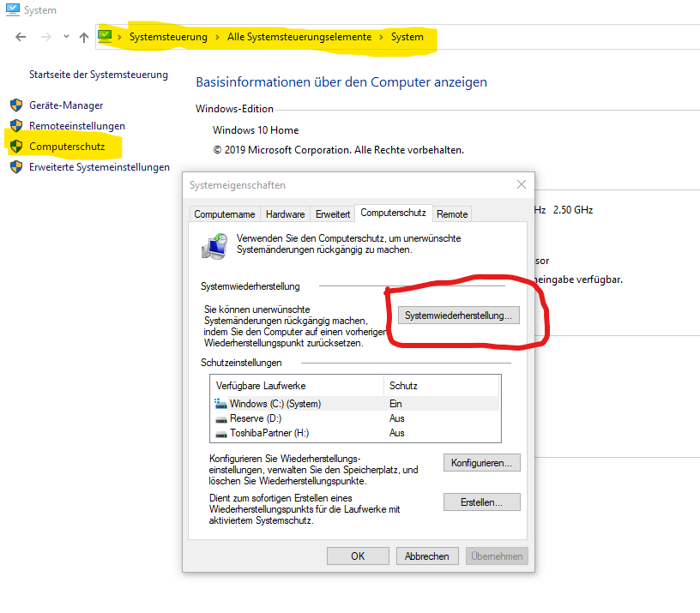The height and width of the screenshot is (613, 700).
Task: Click the address bar computer icon
Action: pyautogui.click(x=105, y=36)
